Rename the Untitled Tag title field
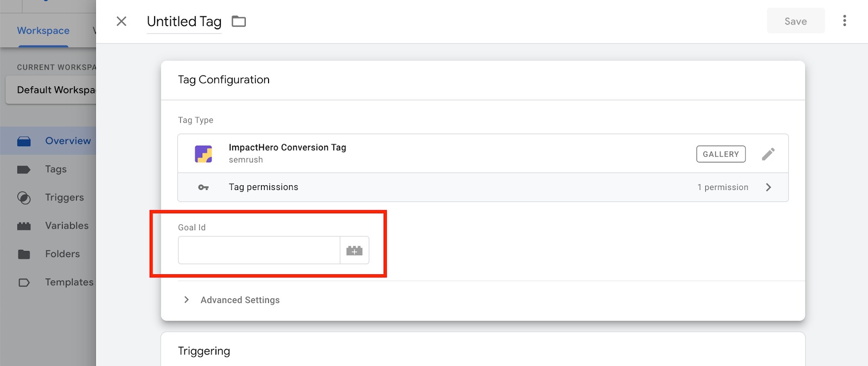 [184, 21]
